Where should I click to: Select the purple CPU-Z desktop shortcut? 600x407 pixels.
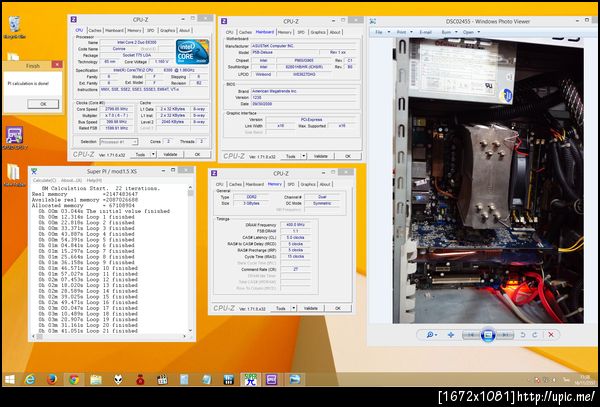(x=15, y=138)
